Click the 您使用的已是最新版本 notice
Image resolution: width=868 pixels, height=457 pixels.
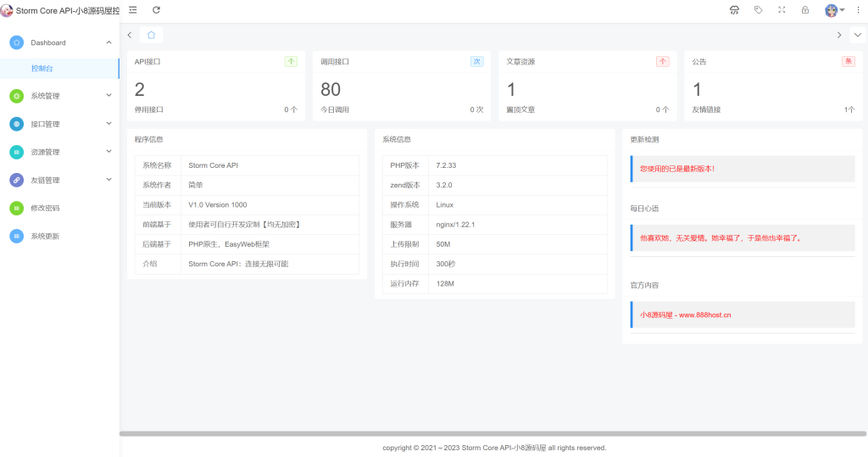point(743,169)
